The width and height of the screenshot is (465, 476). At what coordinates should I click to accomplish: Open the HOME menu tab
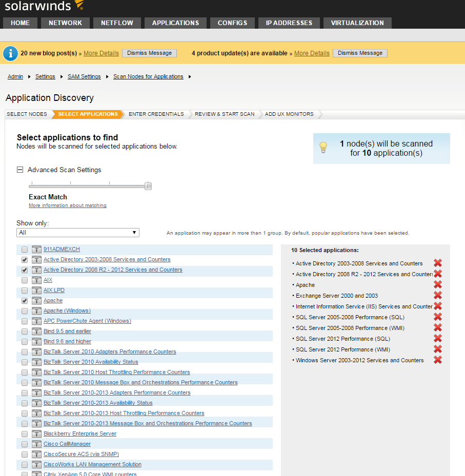pyautogui.click(x=20, y=23)
